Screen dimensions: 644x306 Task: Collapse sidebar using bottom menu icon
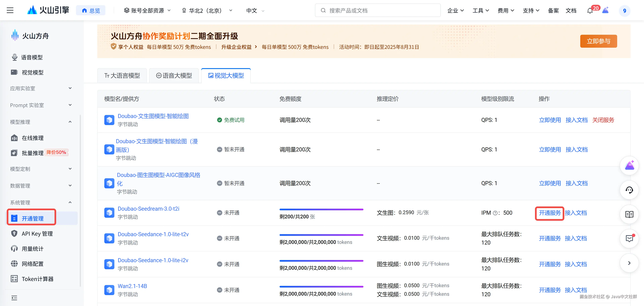(14, 298)
